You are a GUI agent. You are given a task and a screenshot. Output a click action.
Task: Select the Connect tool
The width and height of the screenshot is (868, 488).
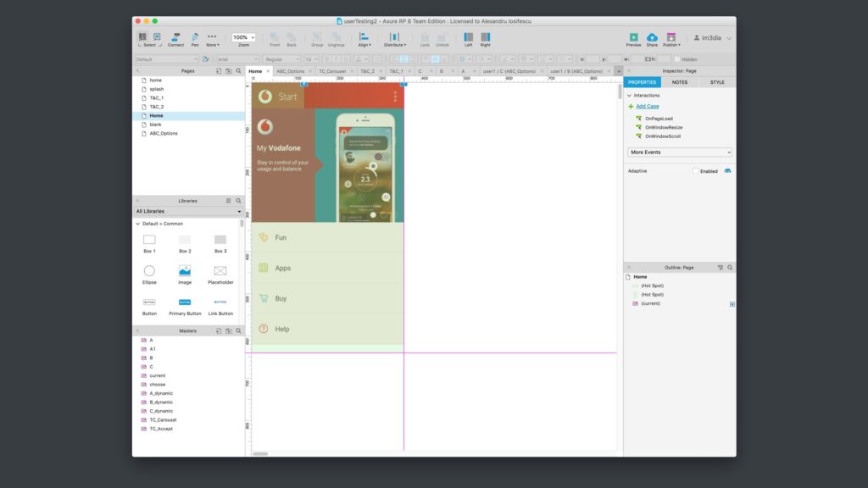coord(175,37)
